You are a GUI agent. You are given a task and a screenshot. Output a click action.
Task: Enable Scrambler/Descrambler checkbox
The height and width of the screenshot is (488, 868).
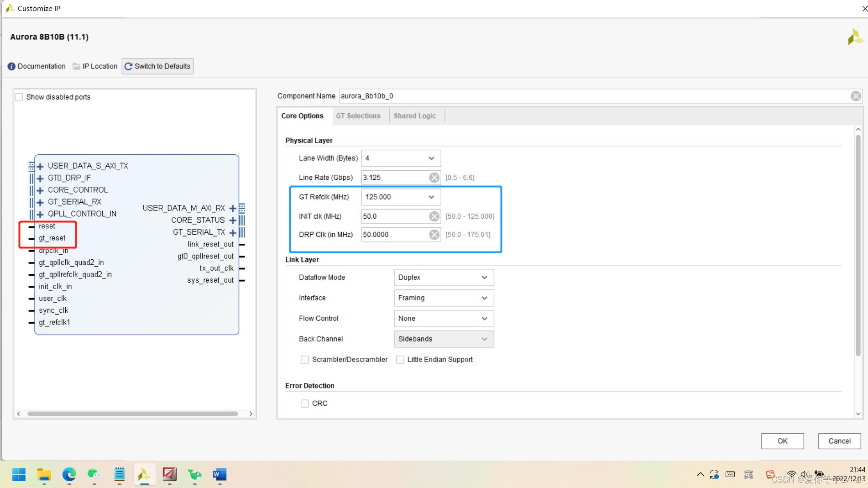pos(305,360)
